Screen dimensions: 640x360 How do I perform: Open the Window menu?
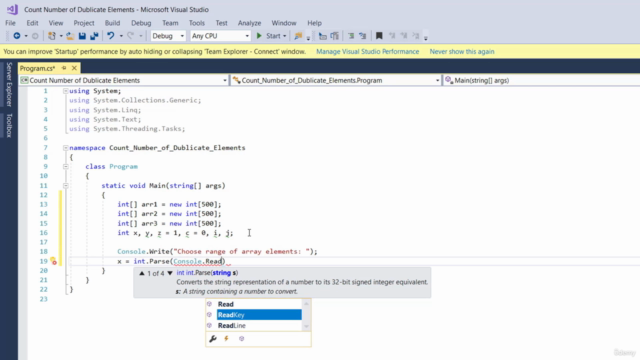pyautogui.click(x=284, y=23)
